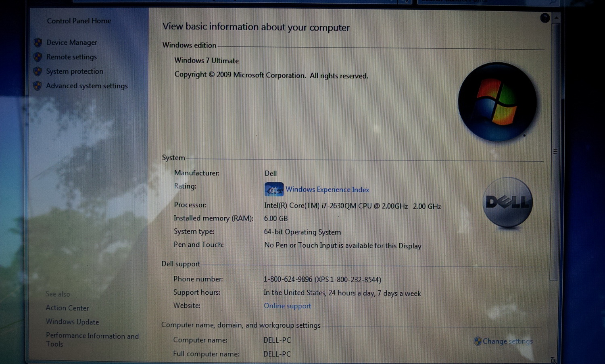Click the Device Manager shield icon
The width and height of the screenshot is (605, 364).
click(38, 42)
